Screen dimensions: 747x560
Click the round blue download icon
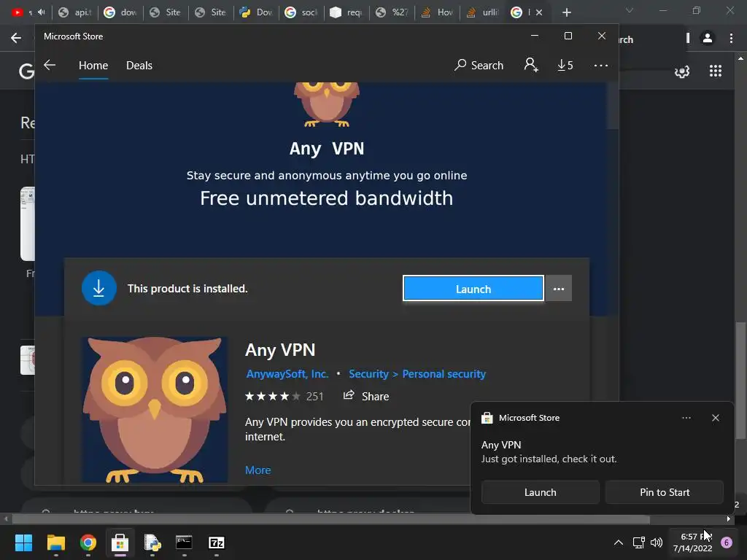(98, 288)
